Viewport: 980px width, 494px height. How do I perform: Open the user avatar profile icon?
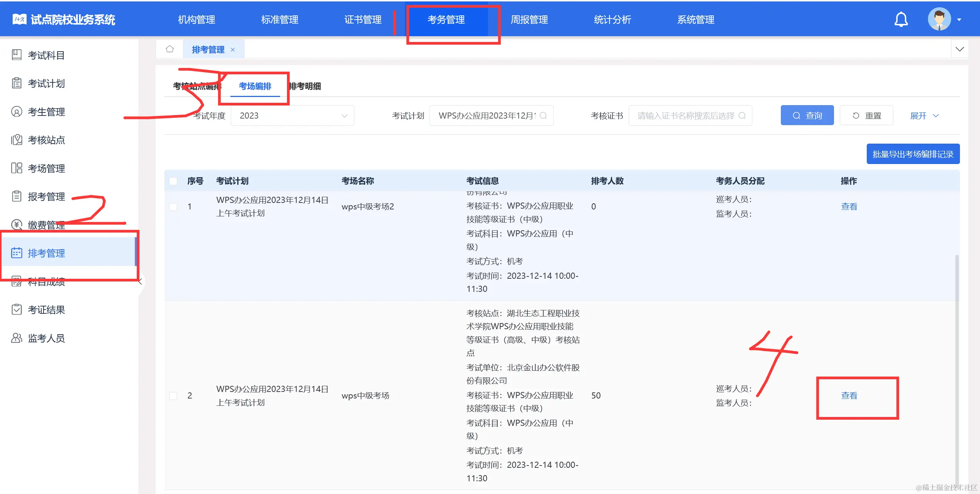[939, 19]
